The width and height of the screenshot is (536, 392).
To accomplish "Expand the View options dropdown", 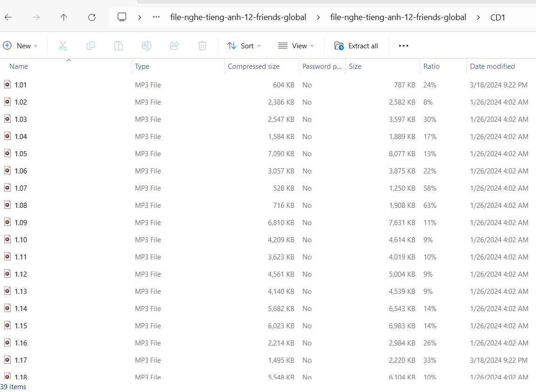I will [x=296, y=46].
